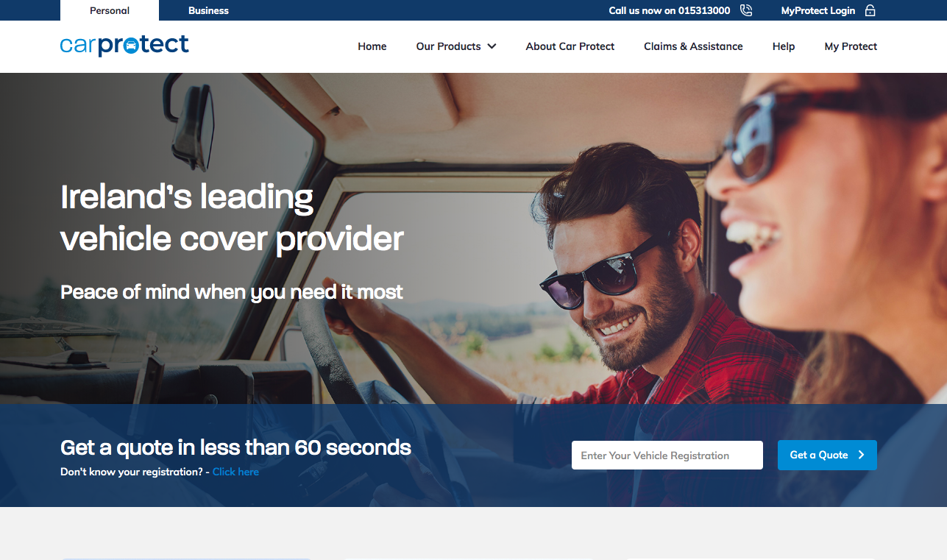Screen dimensions: 947x560
Task: Go to the Home menu item
Action: click(x=372, y=46)
